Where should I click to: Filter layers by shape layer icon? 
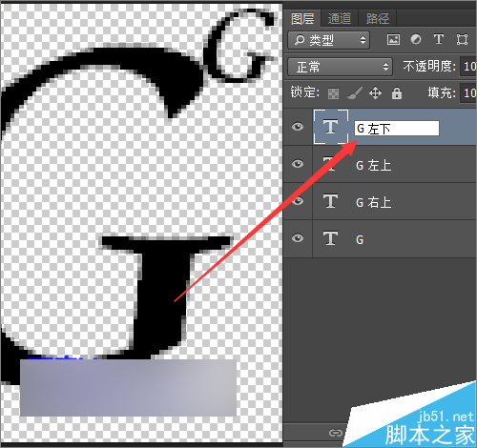click(462, 39)
